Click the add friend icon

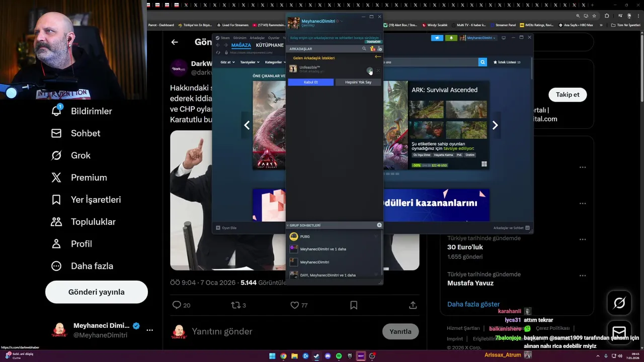click(380, 49)
